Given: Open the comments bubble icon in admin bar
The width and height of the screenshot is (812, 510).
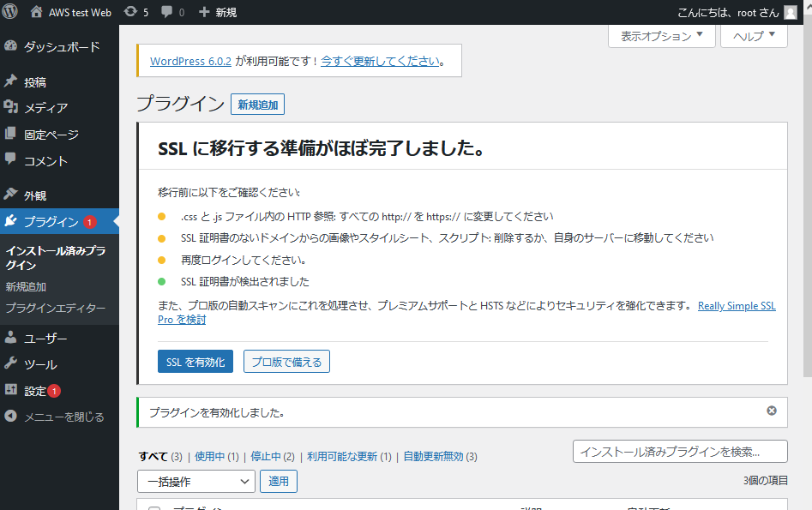Looking at the screenshot, I should [166, 11].
